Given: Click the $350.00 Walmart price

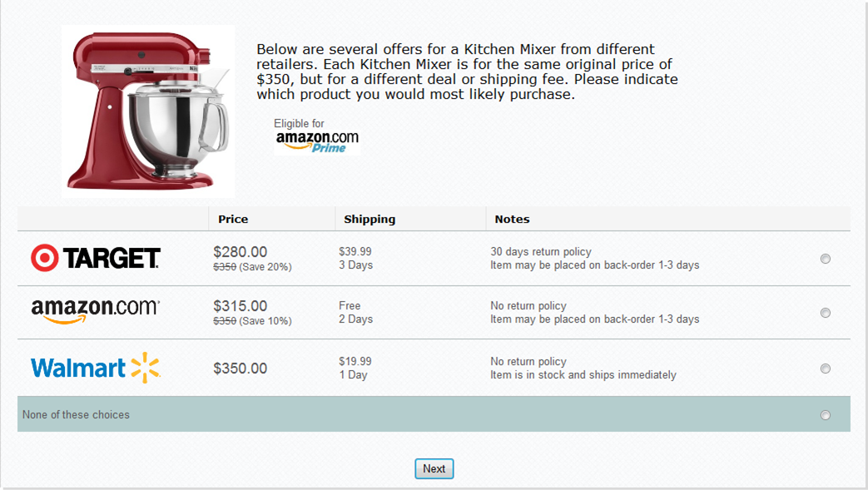Looking at the screenshot, I should pos(241,369).
